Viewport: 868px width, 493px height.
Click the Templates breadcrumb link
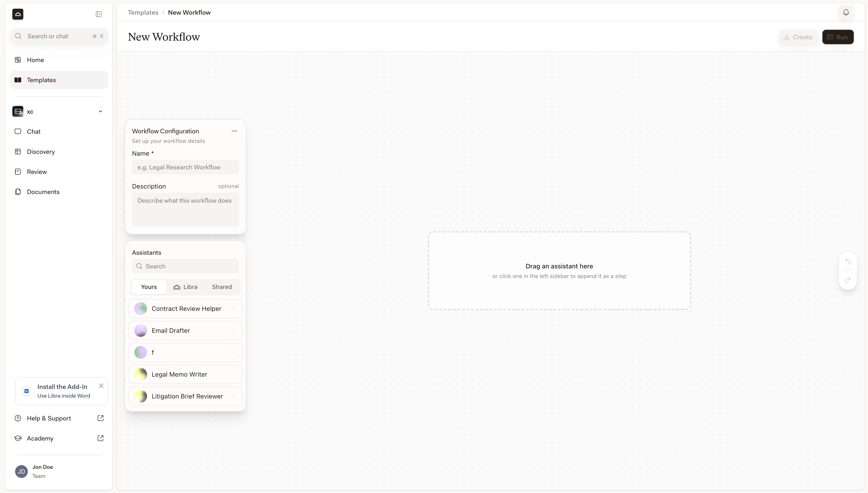(143, 13)
